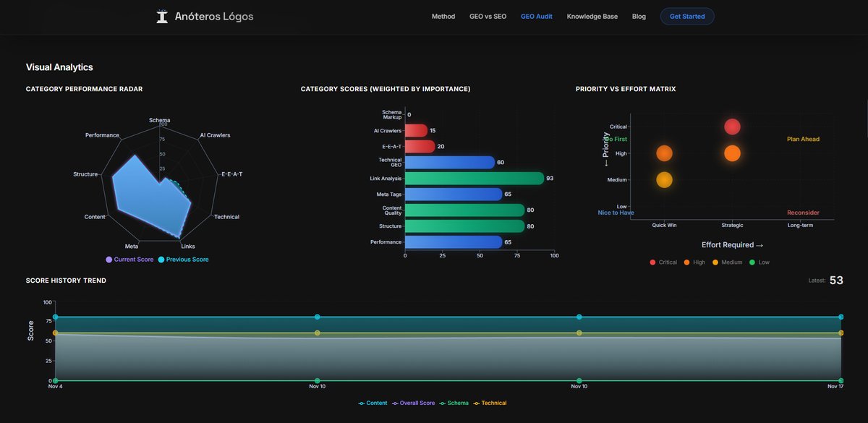This screenshot has height=423, width=868.
Task: Click the Performance bar at 65
Action: (454, 242)
